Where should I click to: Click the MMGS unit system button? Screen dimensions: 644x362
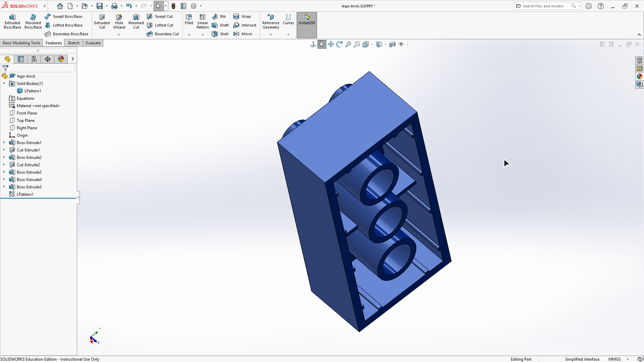click(614, 359)
